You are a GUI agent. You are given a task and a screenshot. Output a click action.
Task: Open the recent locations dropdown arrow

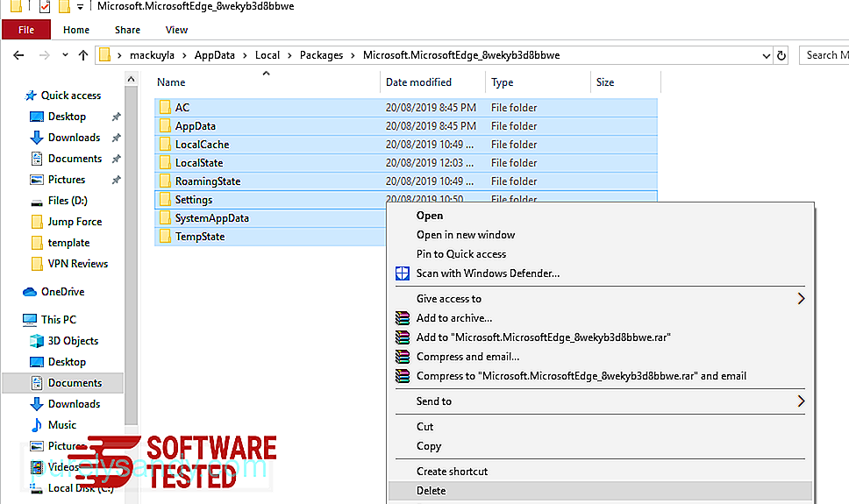pyautogui.click(x=65, y=55)
